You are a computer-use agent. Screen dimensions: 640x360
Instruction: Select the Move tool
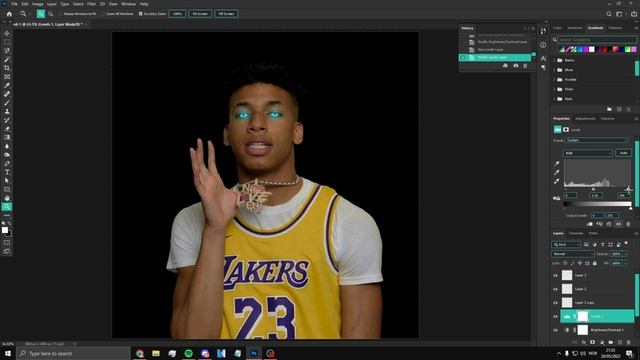(x=7, y=33)
